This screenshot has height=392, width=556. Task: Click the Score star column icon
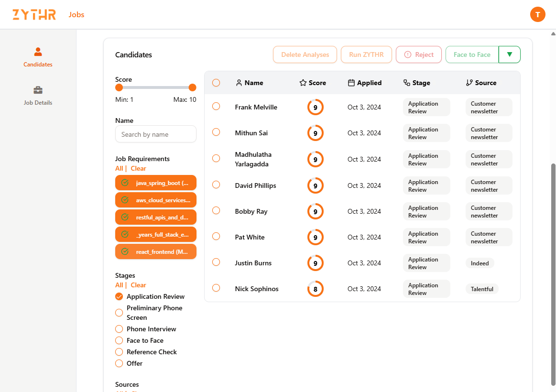(303, 83)
